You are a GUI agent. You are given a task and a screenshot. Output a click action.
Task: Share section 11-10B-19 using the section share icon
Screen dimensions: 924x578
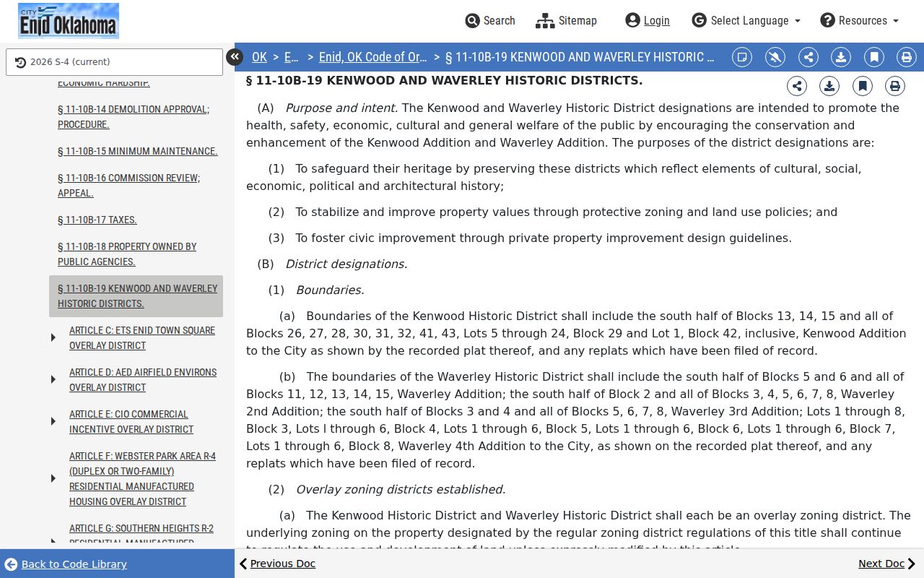[x=797, y=86]
